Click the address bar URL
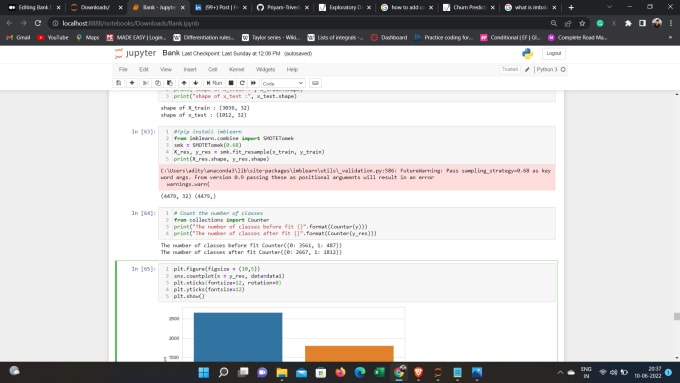The image size is (680, 383). (x=131, y=23)
